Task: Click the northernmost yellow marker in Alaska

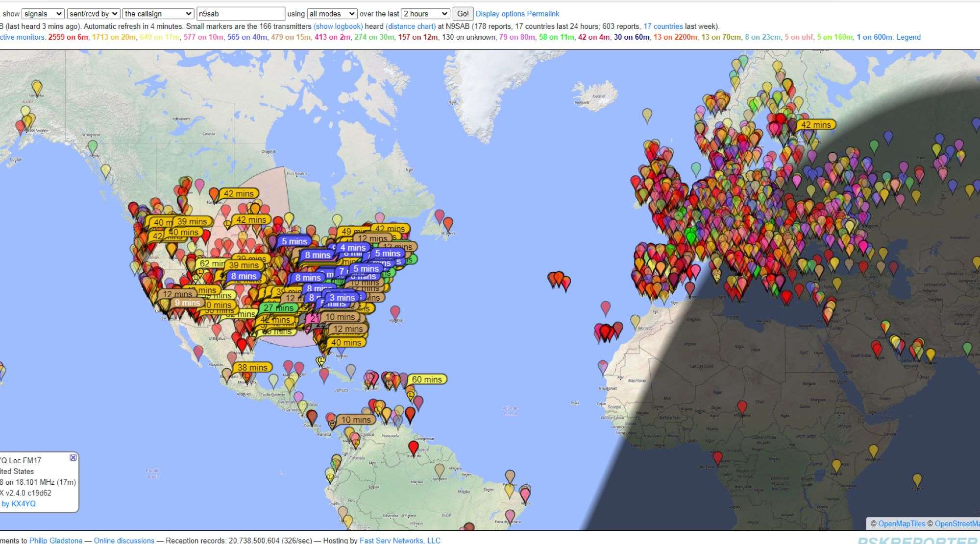Action: click(37, 88)
